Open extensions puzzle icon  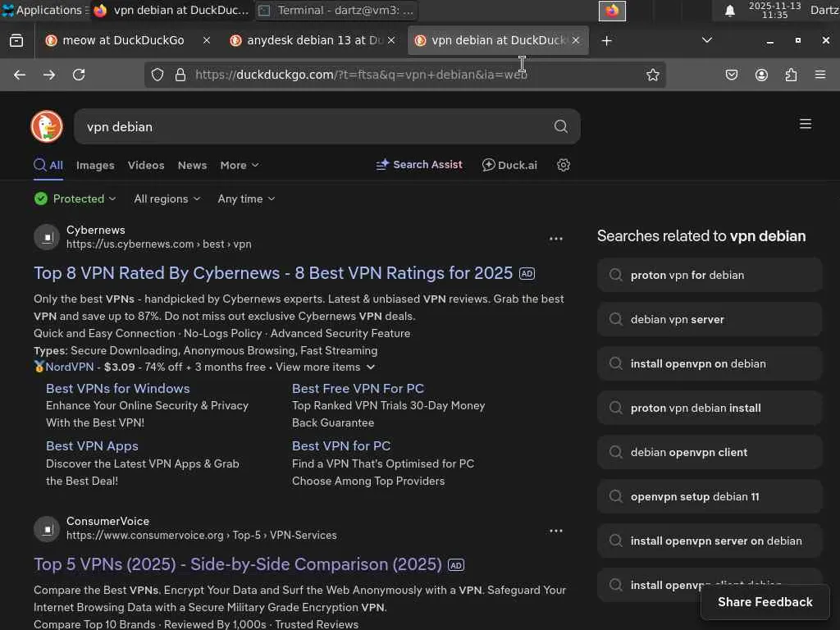tap(791, 75)
